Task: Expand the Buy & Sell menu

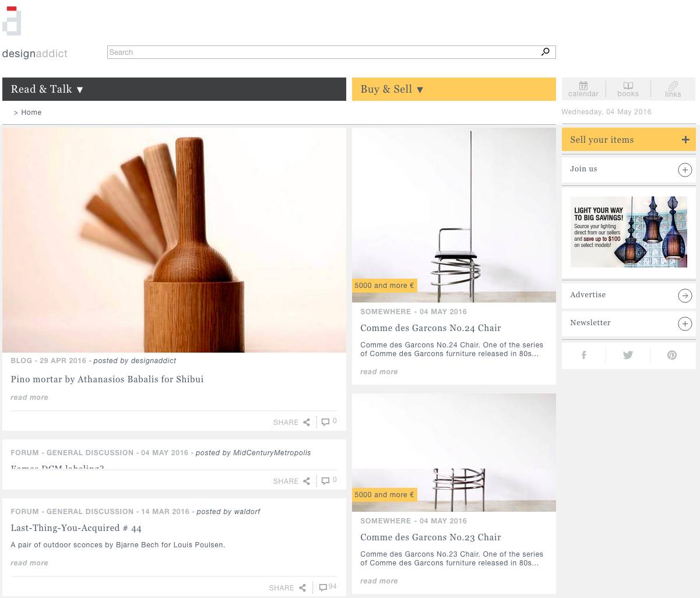Action: [x=392, y=89]
